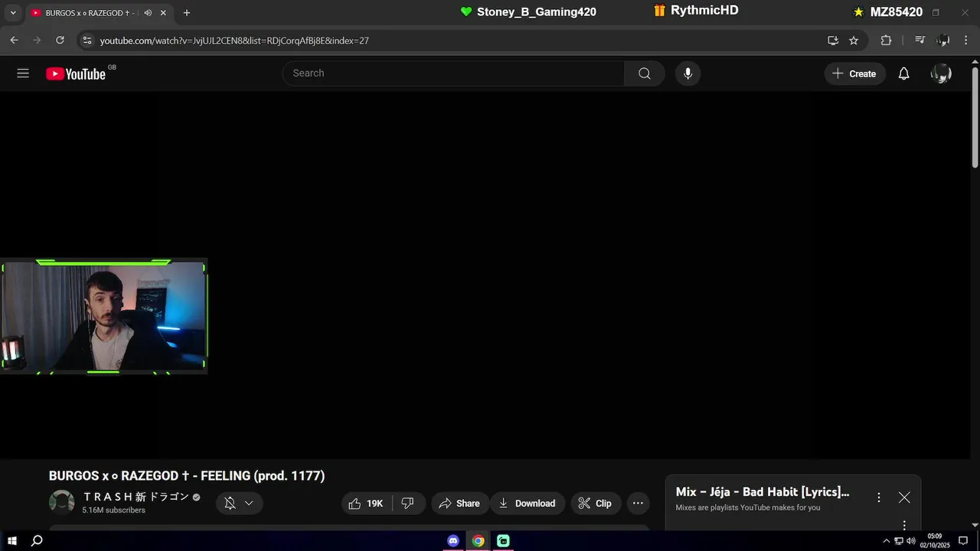
Task: Open Chrome media controls icon
Action: click(920, 41)
